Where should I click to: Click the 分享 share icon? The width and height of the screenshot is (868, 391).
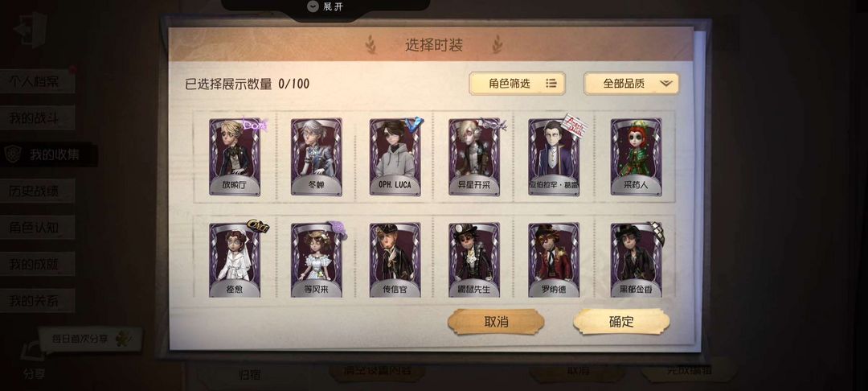[33, 360]
